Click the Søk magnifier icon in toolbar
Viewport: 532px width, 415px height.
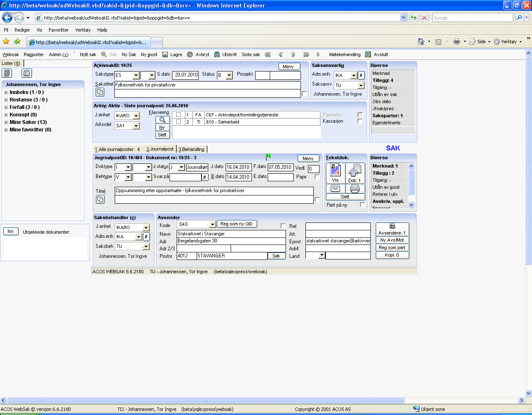104,54
